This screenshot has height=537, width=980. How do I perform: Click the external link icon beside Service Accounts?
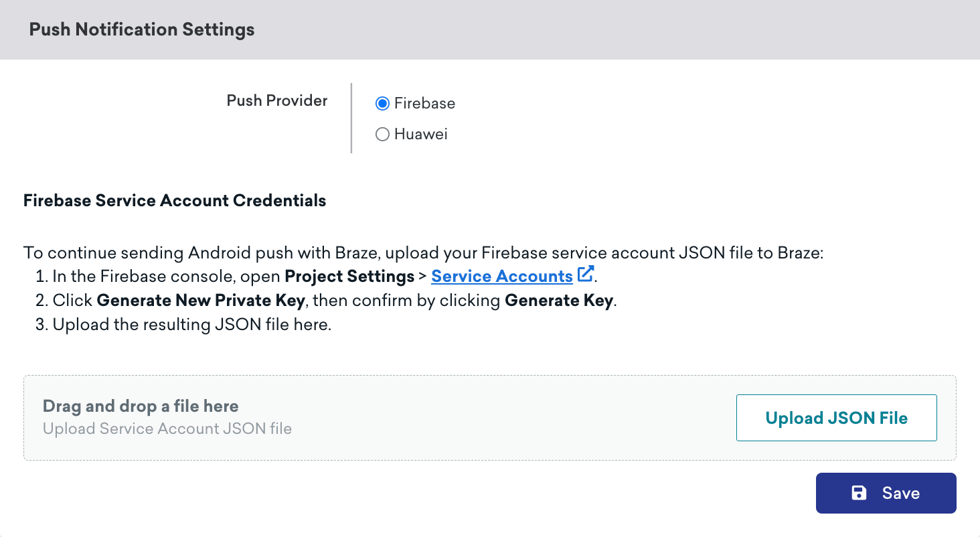[586, 275]
